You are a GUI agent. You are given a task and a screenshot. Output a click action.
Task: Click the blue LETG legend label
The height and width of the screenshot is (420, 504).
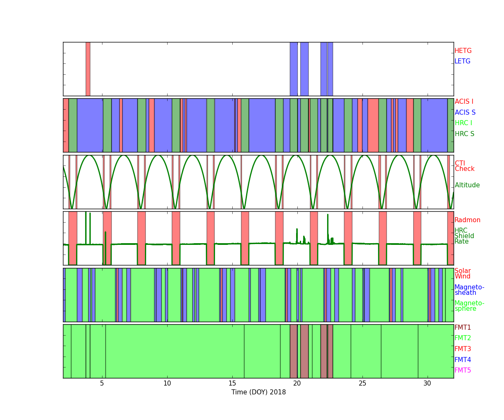[x=462, y=61]
